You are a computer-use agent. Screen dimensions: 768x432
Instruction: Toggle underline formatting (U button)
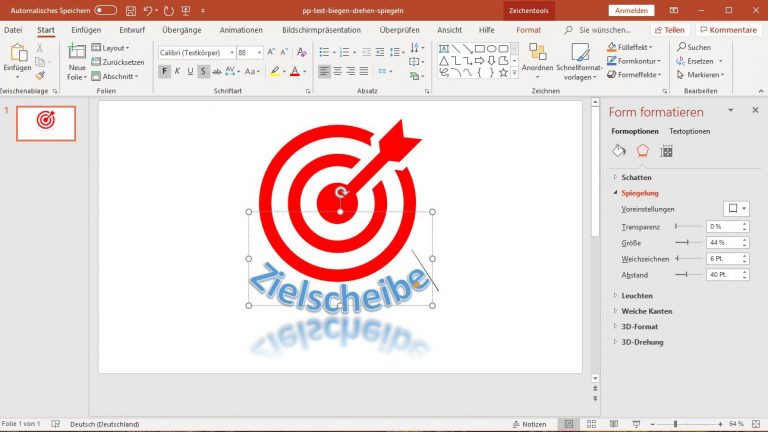pos(191,71)
